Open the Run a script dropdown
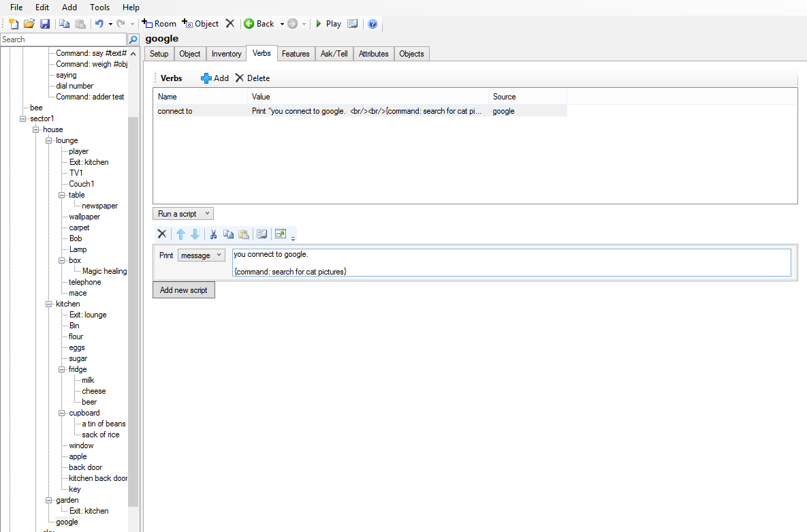807x532 pixels. [183, 214]
